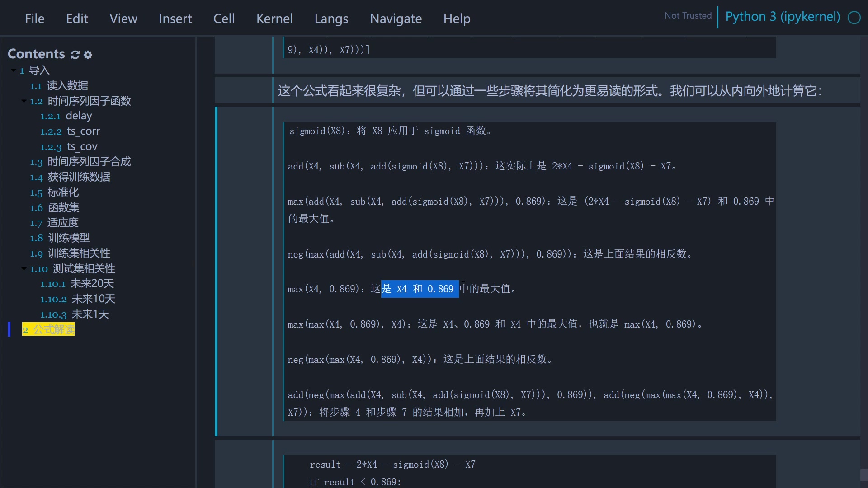Viewport: 868px width, 488px height.
Task: Click the Not Trusted notebook button
Action: 688,16
